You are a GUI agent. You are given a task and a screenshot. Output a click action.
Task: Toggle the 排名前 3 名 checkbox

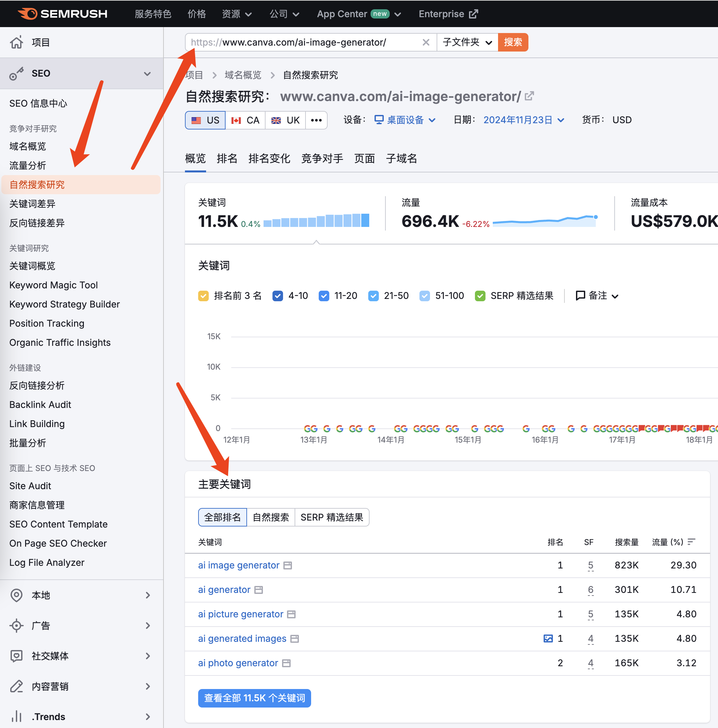pos(203,296)
